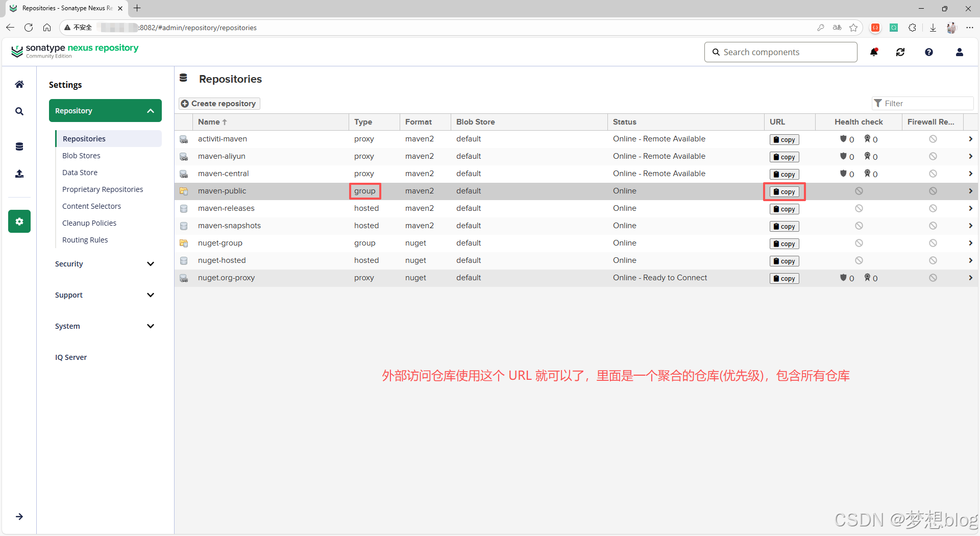Open Content Selectors page
The height and width of the screenshot is (536, 980).
click(x=91, y=206)
